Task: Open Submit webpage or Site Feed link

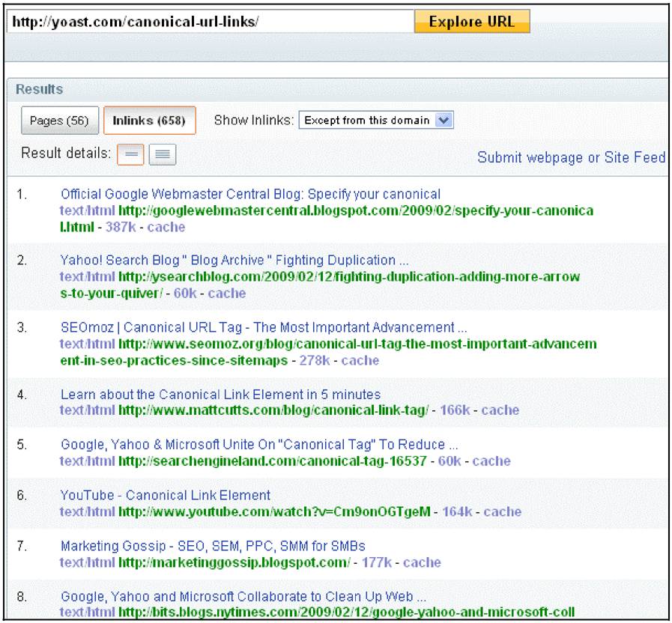Action: coord(572,158)
